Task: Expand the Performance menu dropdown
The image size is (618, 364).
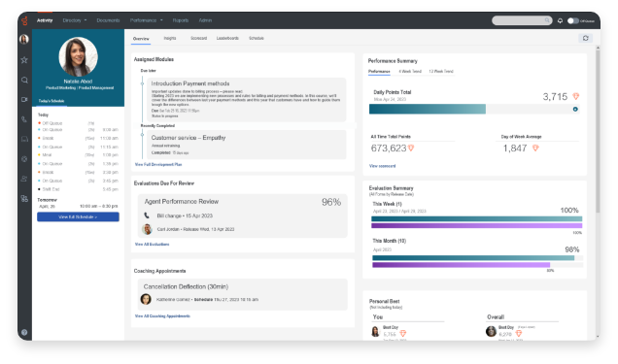Action: (x=146, y=20)
